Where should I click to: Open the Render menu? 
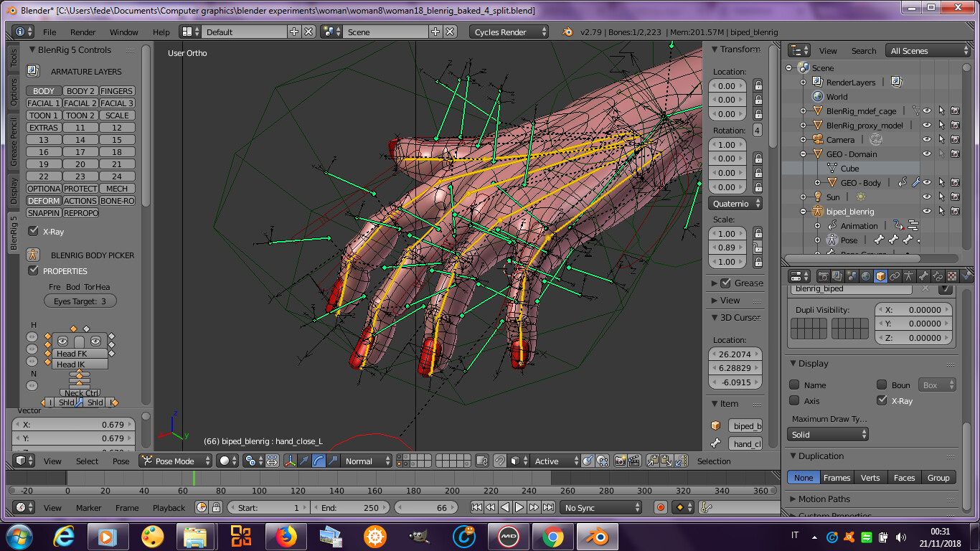83,32
